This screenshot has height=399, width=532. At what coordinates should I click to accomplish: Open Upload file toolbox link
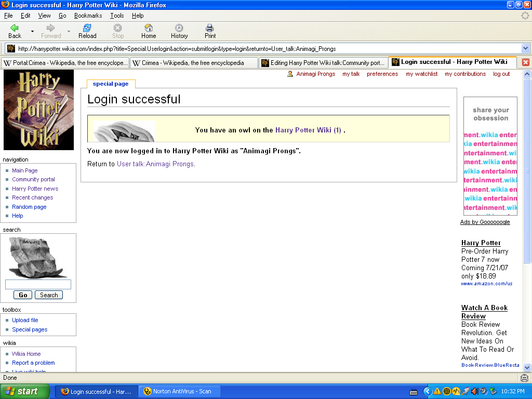25,320
